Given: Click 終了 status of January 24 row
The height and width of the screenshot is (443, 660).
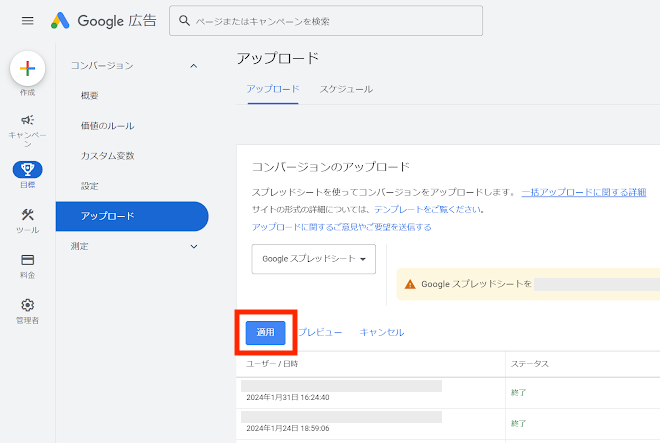Looking at the screenshot, I should click(x=518, y=424).
